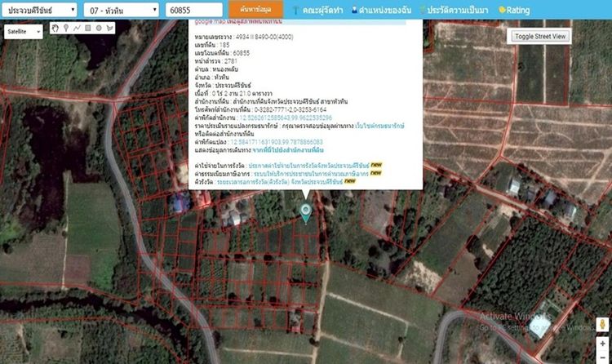Screen dimensions: 612x364
Task: Select the draw circle tool
Action: click(x=98, y=29)
